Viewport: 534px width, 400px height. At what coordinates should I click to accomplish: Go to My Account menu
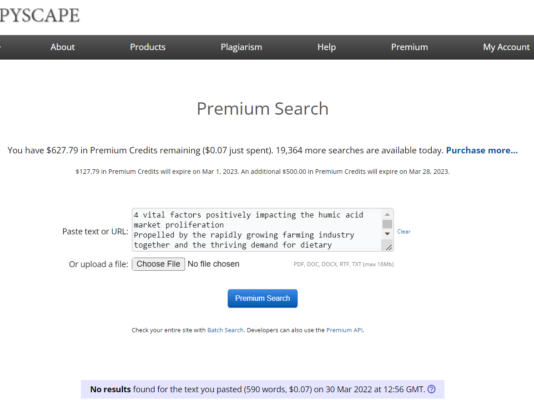506,47
